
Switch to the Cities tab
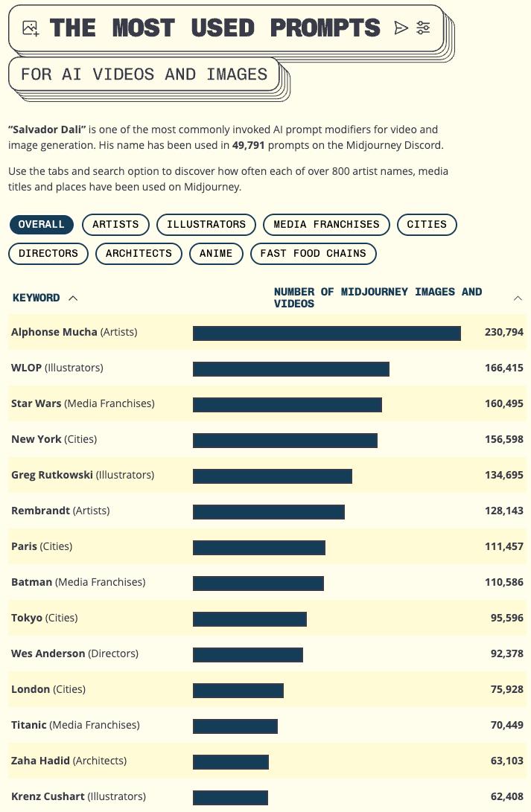[427, 225]
